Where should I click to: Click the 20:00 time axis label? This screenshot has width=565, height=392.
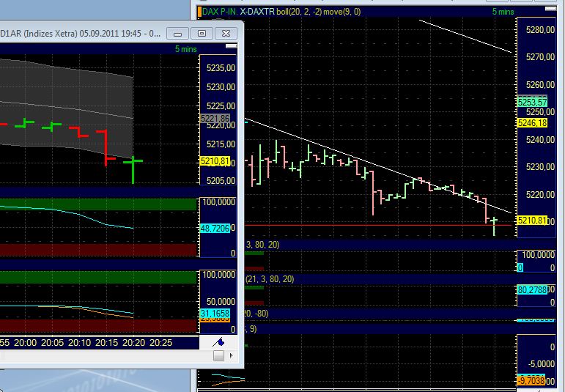pos(25,343)
